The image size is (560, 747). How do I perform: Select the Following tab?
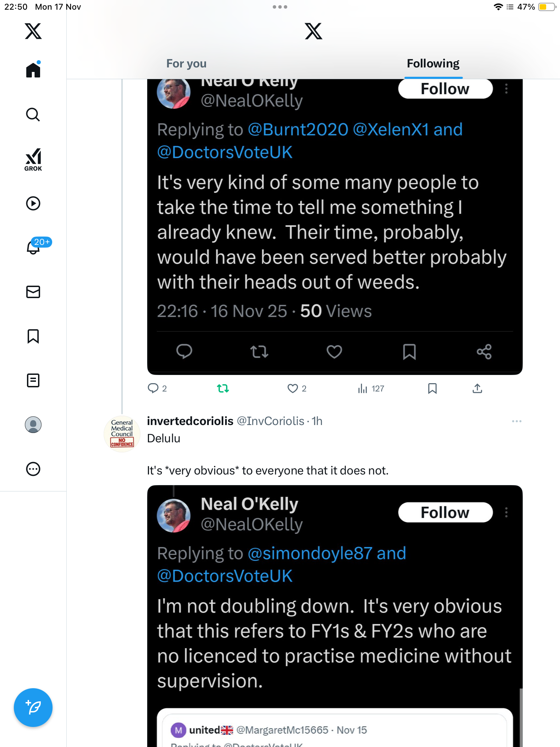[x=433, y=64]
